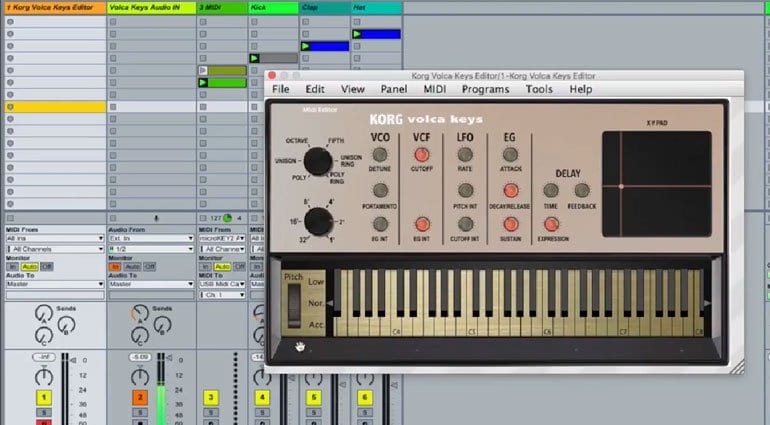Open the Ch. 1 output channel dropdown
The width and height of the screenshot is (770, 425).
point(222,295)
